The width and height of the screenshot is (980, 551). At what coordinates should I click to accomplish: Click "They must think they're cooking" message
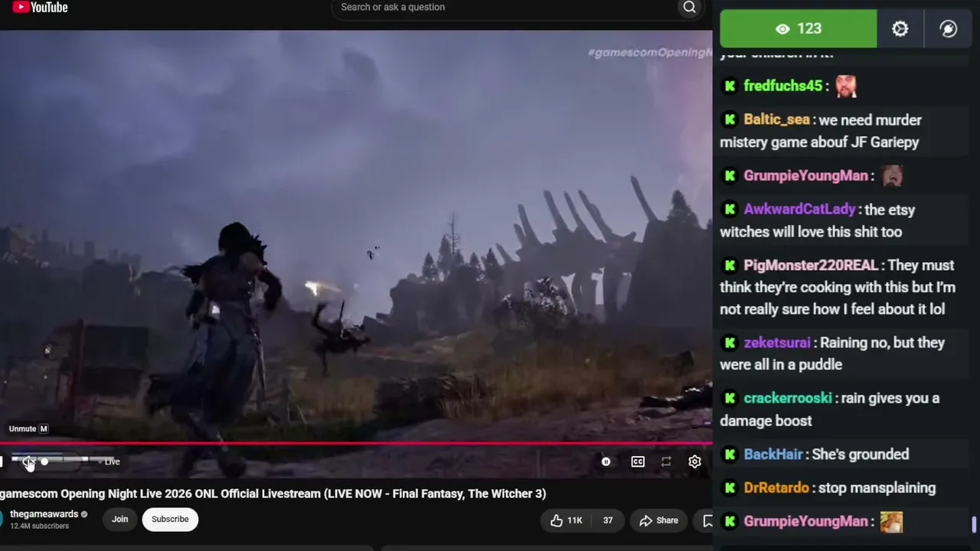[x=838, y=287]
